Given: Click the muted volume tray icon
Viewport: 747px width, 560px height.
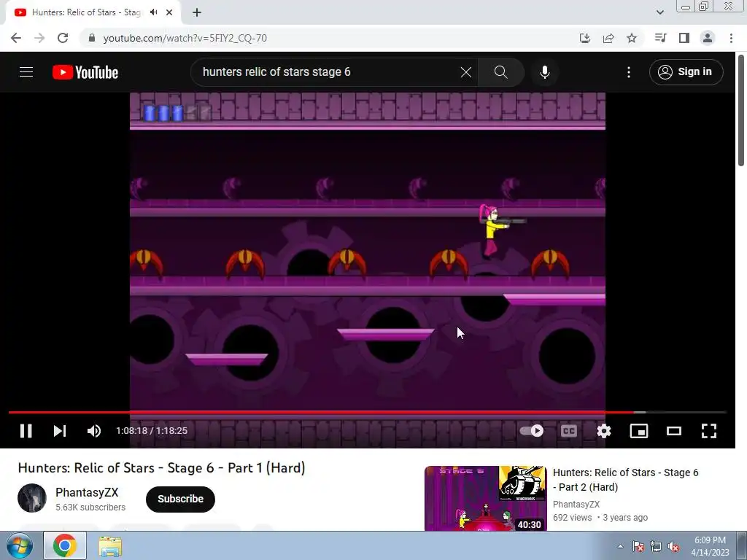Looking at the screenshot, I should pos(673,546).
